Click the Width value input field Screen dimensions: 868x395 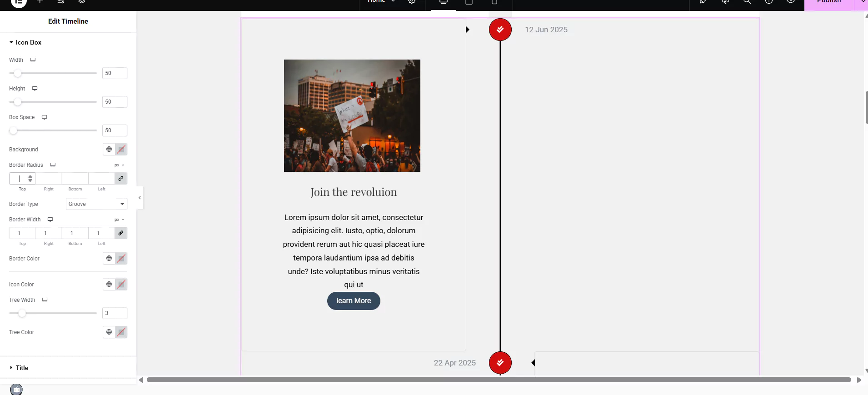(115, 73)
